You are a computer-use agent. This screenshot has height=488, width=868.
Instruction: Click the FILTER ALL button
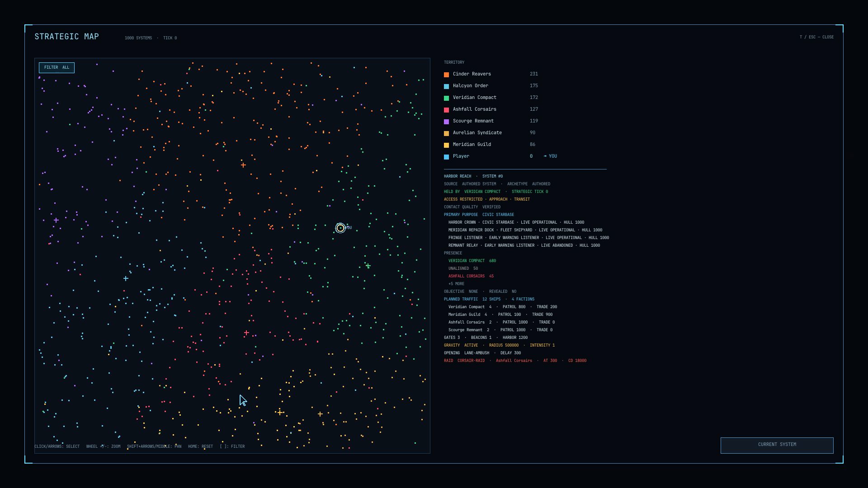click(x=57, y=68)
